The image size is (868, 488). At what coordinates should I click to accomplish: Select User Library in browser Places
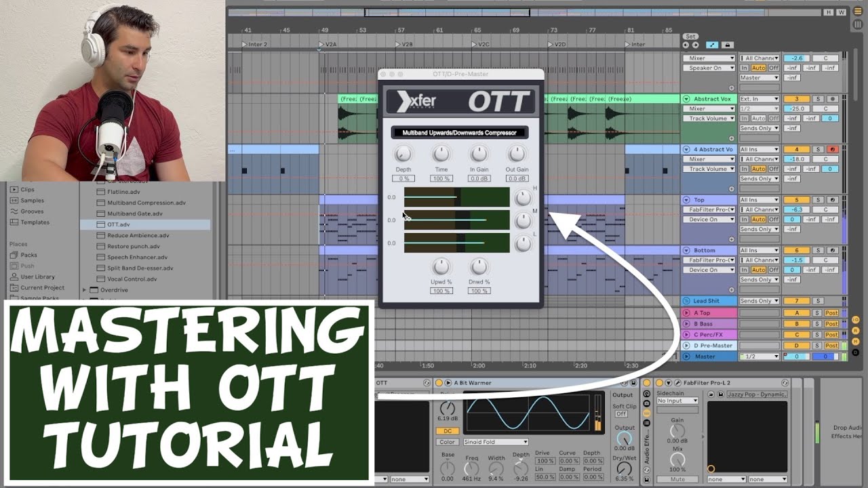[37, 277]
